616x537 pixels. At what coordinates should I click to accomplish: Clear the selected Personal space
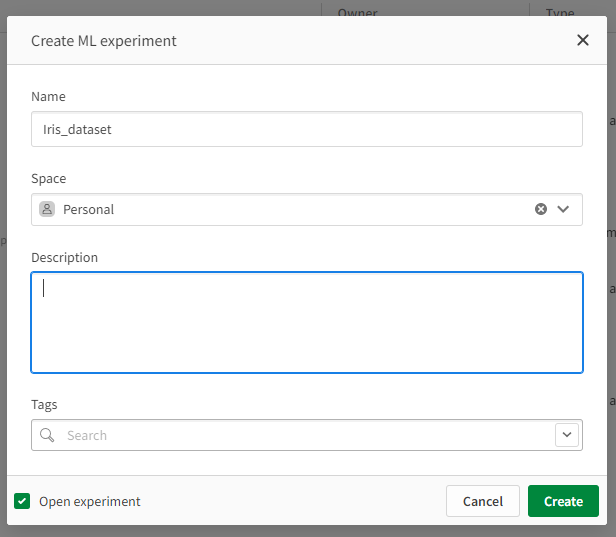click(541, 209)
